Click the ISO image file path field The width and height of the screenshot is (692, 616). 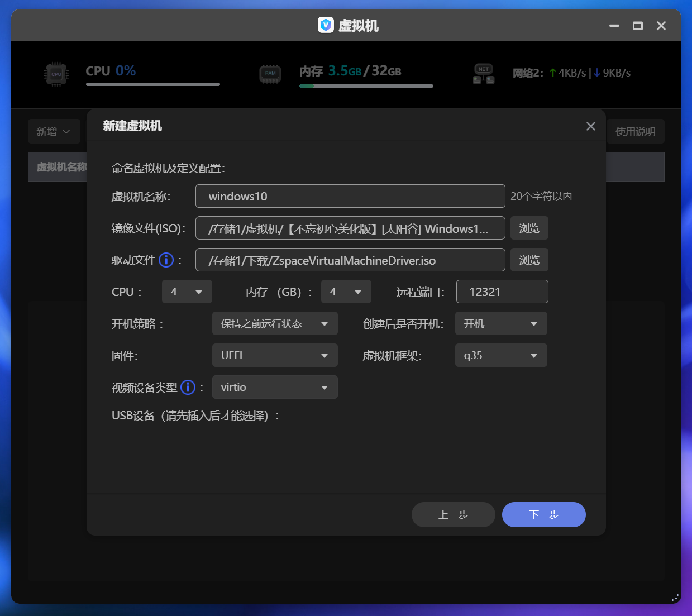tap(350, 228)
